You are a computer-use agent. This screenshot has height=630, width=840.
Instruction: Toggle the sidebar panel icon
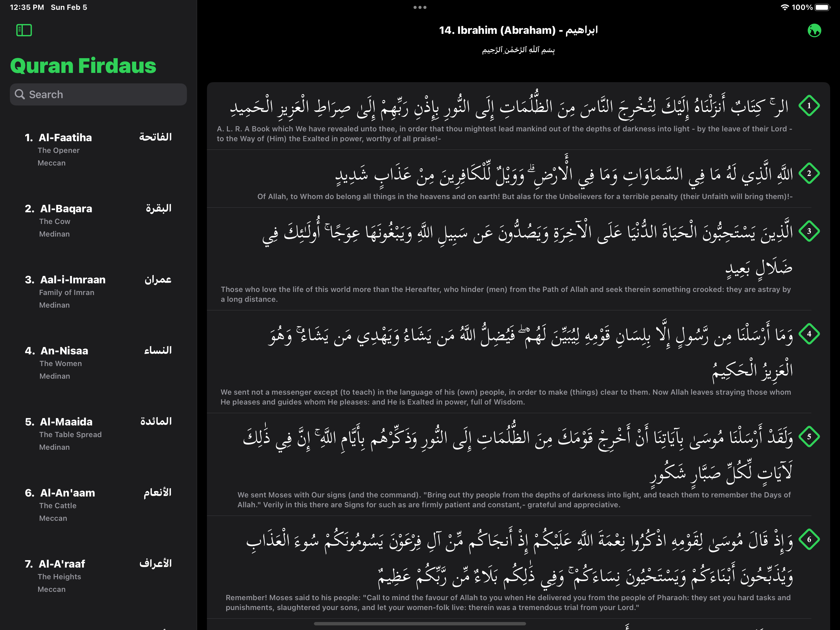click(24, 30)
